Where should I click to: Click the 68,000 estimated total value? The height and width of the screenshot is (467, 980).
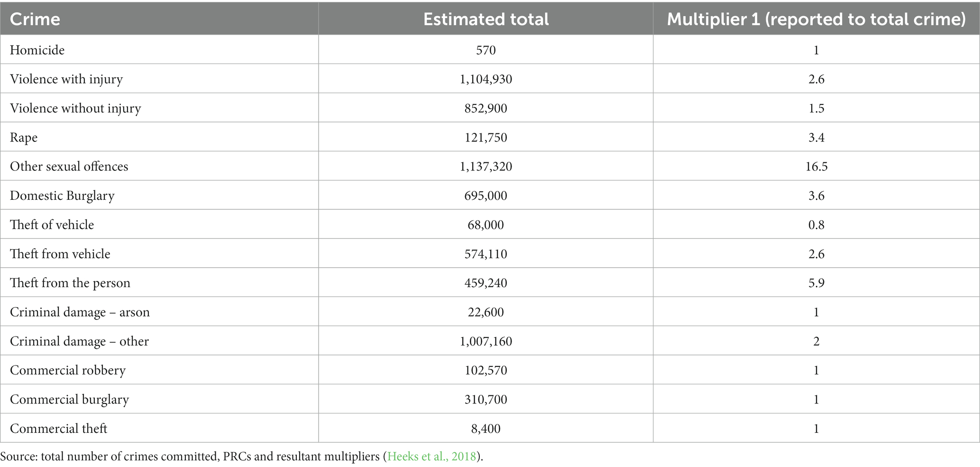486,225
